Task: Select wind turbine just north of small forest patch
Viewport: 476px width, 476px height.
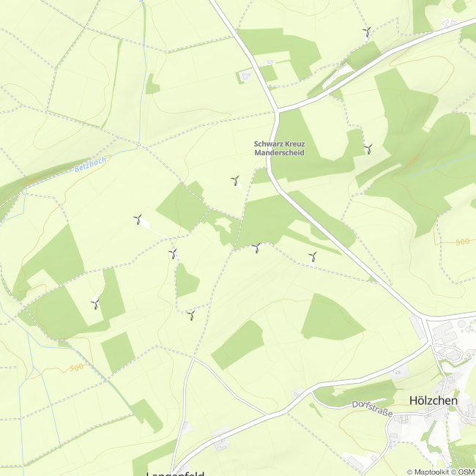Action: tap(173, 253)
